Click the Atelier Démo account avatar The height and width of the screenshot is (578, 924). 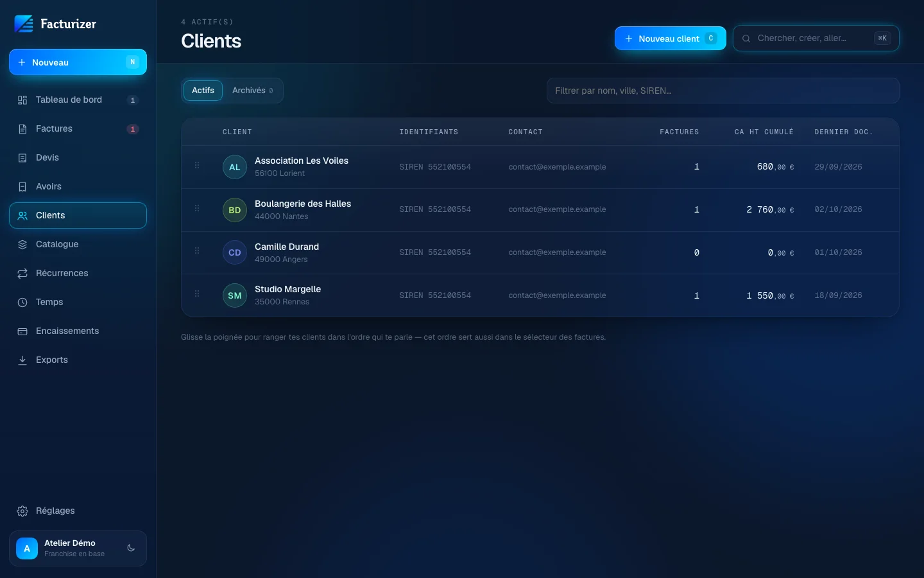27,548
